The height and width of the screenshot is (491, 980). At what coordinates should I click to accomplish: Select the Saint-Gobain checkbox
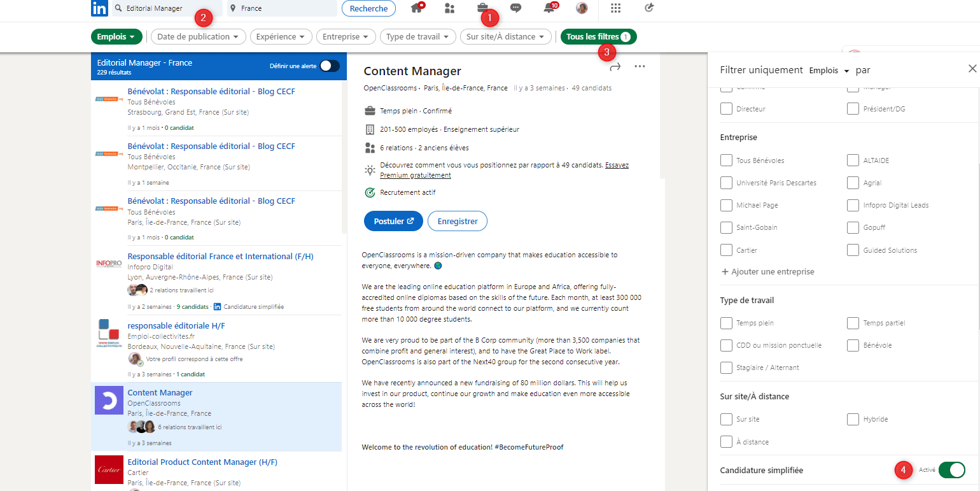pos(726,227)
